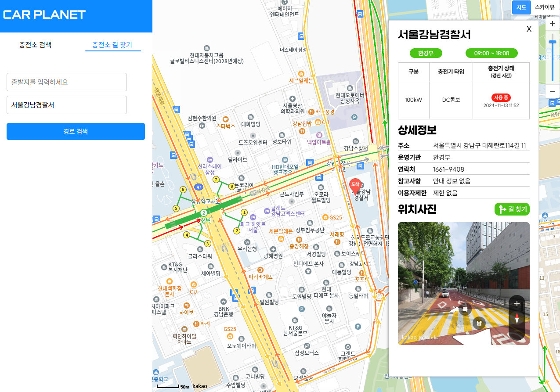Click the 사용 중 status badge

501,97
